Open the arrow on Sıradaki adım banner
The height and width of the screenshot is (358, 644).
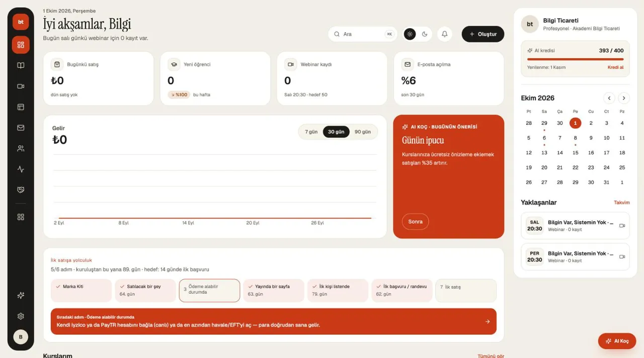click(x=488, y=321)
